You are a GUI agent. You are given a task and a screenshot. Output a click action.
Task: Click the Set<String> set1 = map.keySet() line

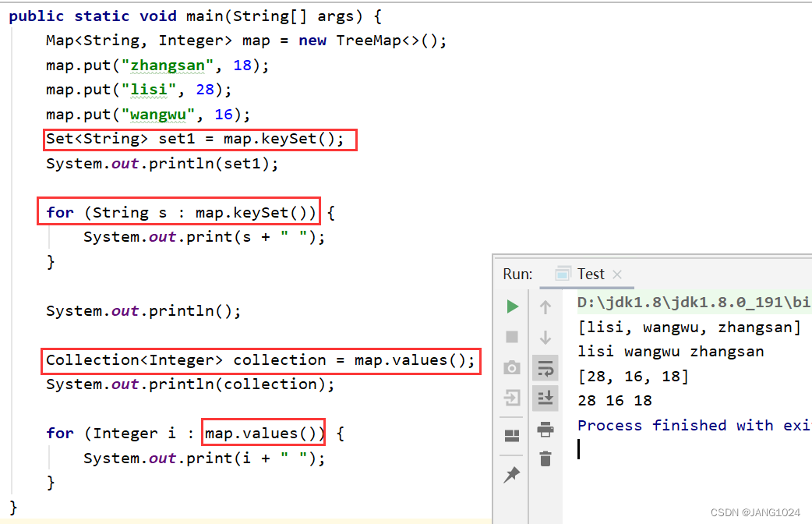[195, 139]
